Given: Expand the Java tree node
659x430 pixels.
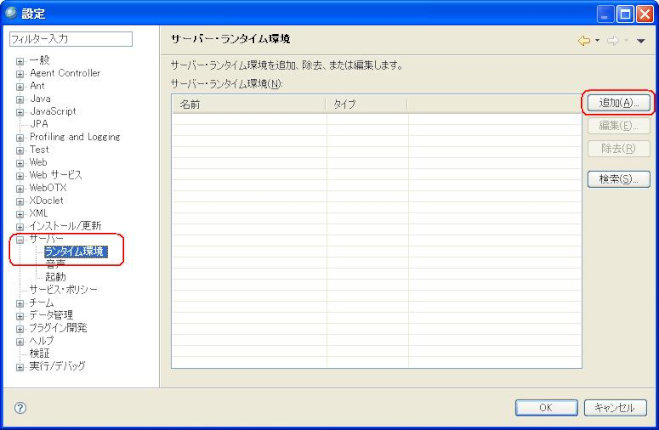Looking at the screenshot, I should click(x=19, y=99).
